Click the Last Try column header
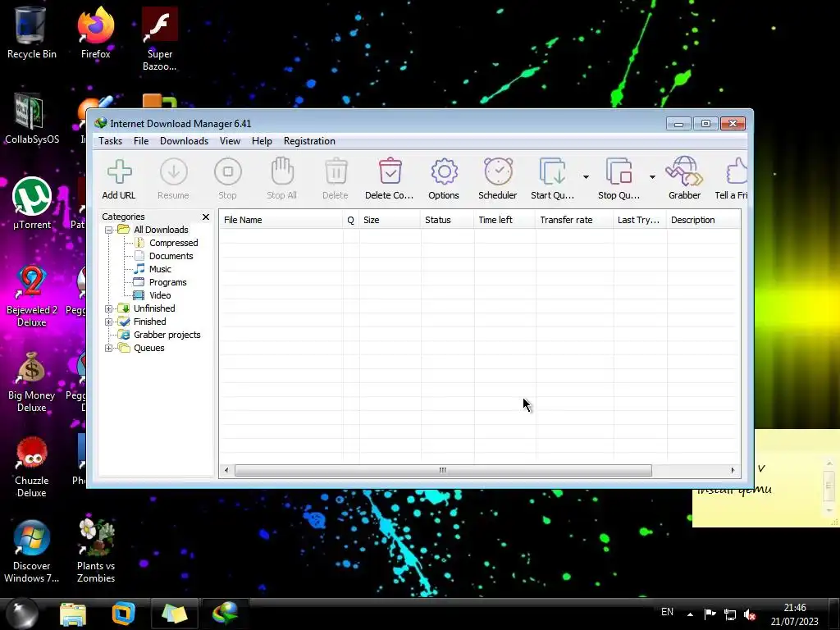The image size is (840, 630). (640, 220)
